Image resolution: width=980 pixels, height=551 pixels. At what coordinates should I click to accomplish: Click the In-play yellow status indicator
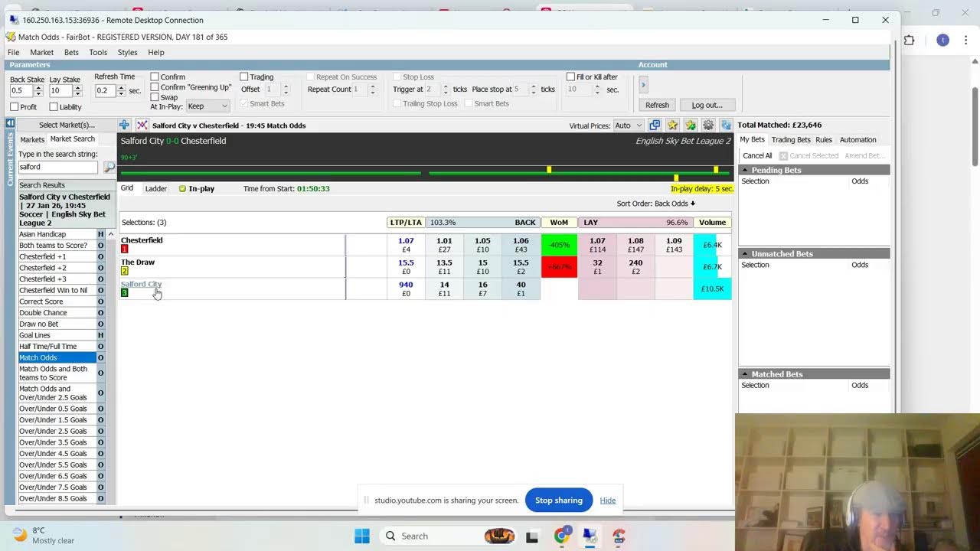(x=182, y=188)
